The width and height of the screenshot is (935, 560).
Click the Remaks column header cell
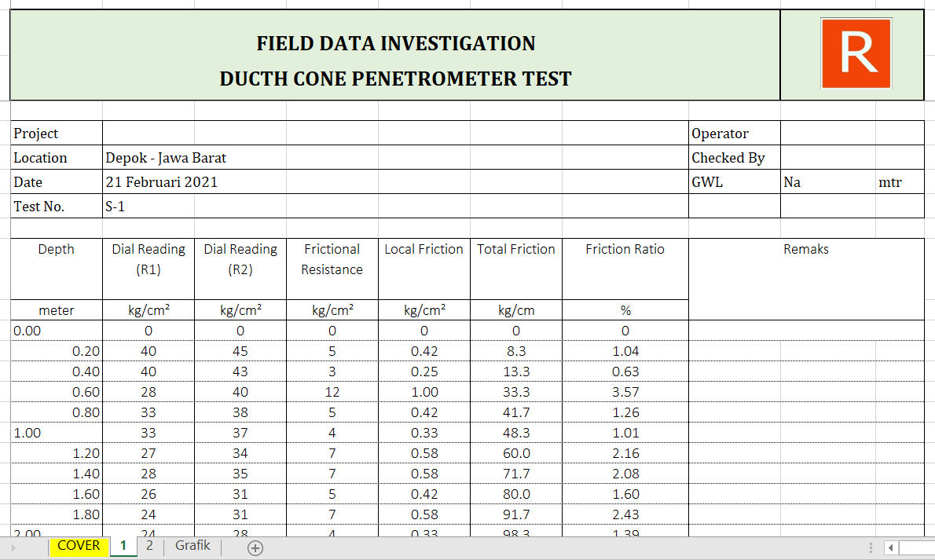tap(806, 249)
